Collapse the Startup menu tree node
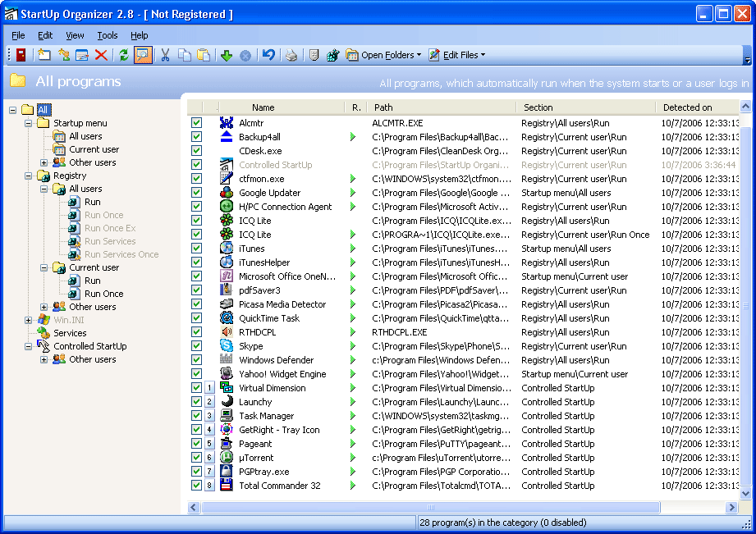The width and height of the screenshot is (756, 534). (x=28, y=123)
